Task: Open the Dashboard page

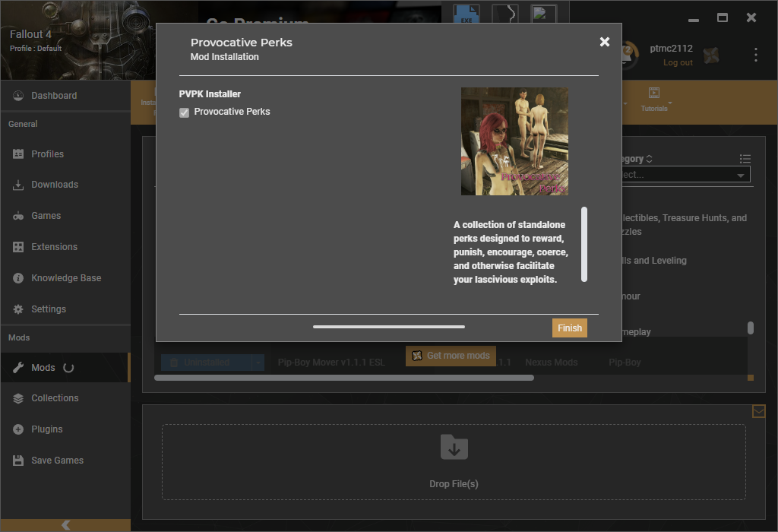Action: pyautogui.click(x=65, y=95)
